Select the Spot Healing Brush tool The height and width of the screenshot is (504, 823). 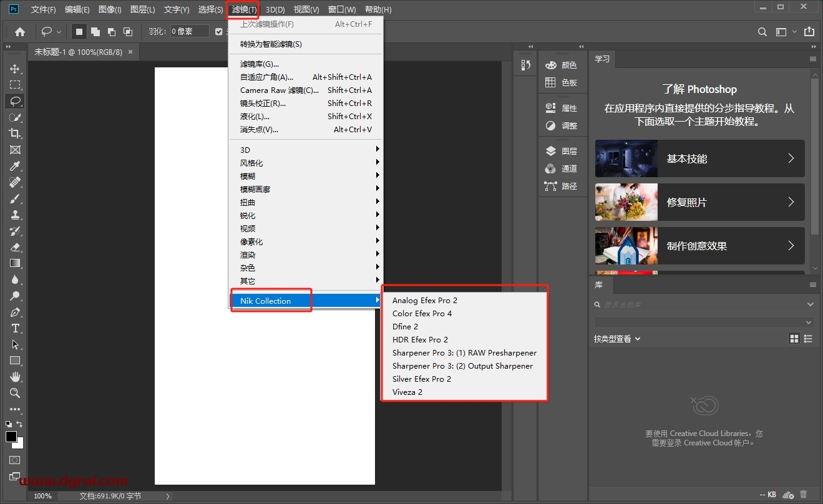point(15,182)
